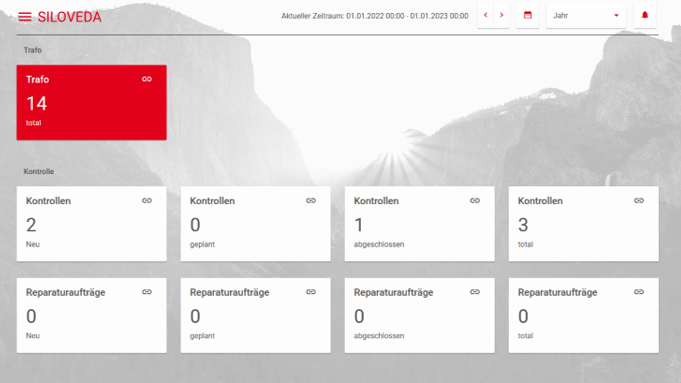Image resolution: width=681 pixels, height=383 pixels.
Task: Select the Kontrollen 0 geplant card
Action: point(256,224)
